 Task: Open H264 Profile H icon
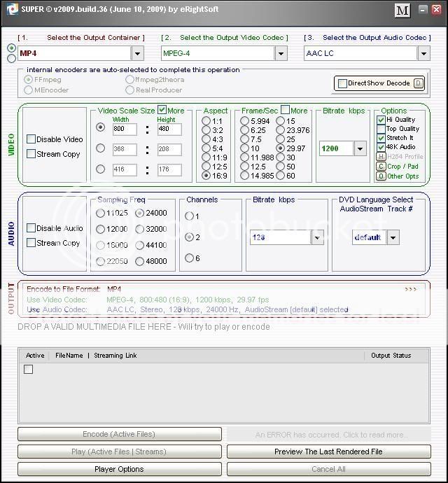tap(381, 157)
